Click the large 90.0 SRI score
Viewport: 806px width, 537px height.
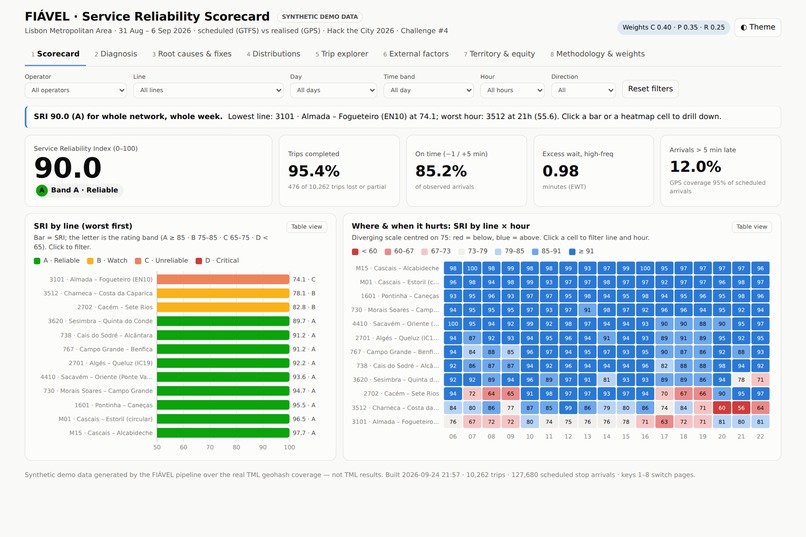click(x=68, y=168)
